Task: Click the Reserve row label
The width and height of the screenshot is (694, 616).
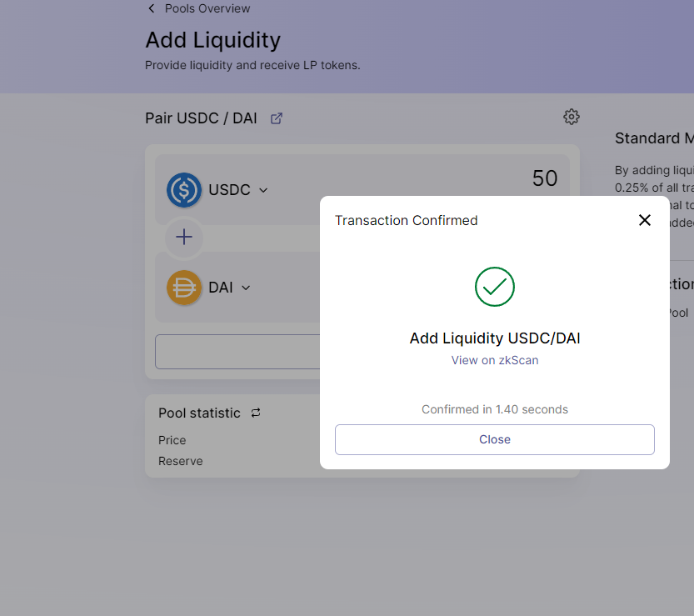Action: [181, 461]
